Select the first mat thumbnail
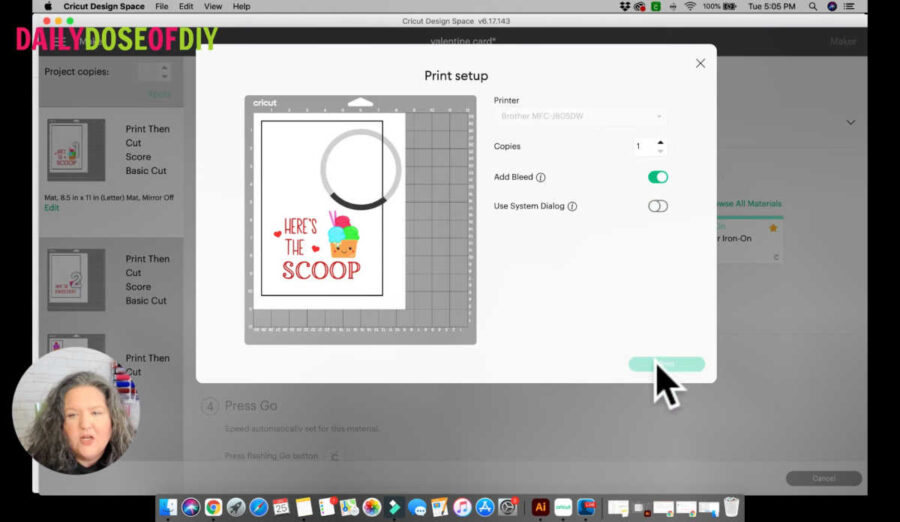 (x=76, y=150)
